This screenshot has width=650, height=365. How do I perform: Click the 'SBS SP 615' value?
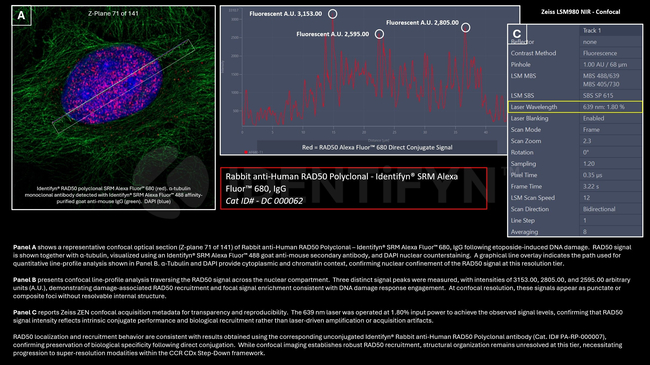point(598,95)
